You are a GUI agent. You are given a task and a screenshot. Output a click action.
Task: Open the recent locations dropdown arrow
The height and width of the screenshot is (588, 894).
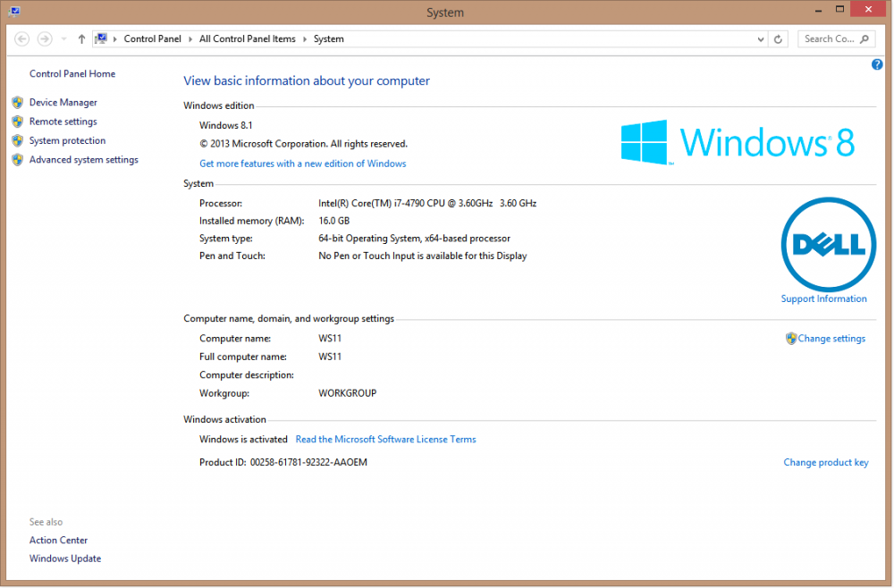coord(63,39)
